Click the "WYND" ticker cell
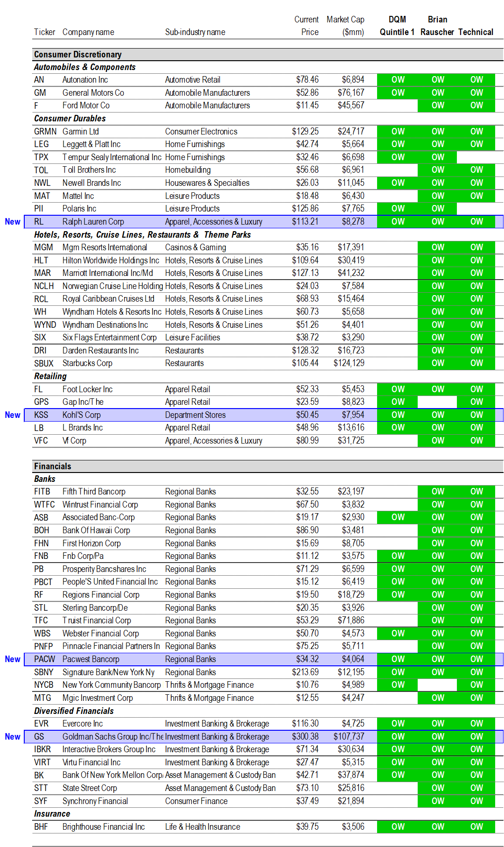This screenshot has height=847, width=504. coord(45,325)
